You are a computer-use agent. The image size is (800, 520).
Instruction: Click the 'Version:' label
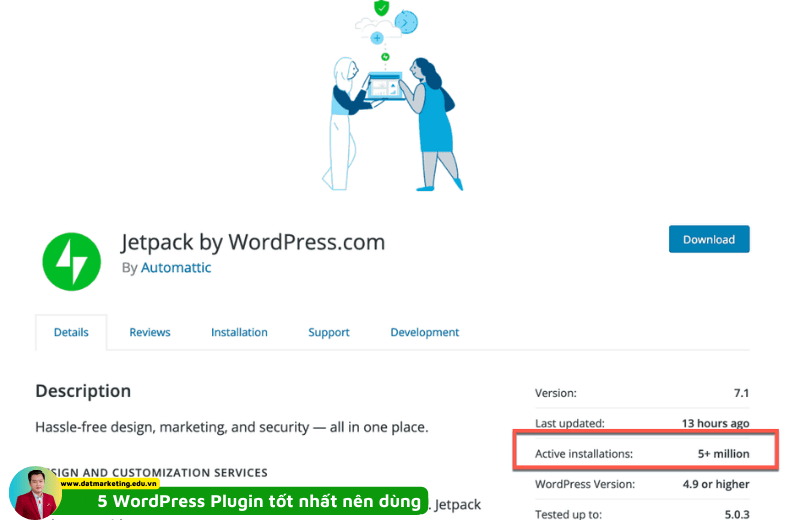[x=556, y=393]
